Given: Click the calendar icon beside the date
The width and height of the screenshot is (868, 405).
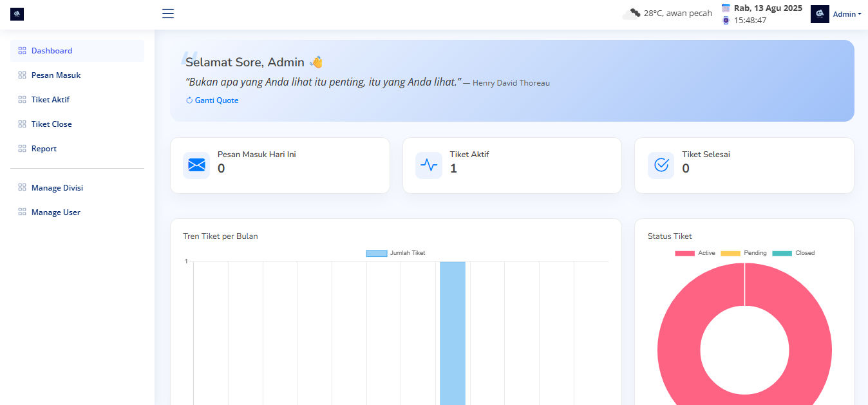Looking at the screenshot, I should point(726,8).
